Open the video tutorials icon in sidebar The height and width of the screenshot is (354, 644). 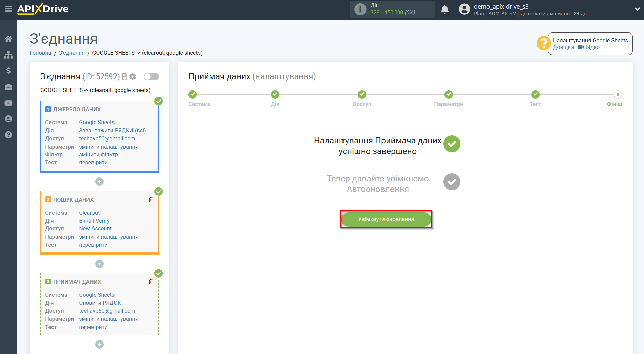click(8, 103)
